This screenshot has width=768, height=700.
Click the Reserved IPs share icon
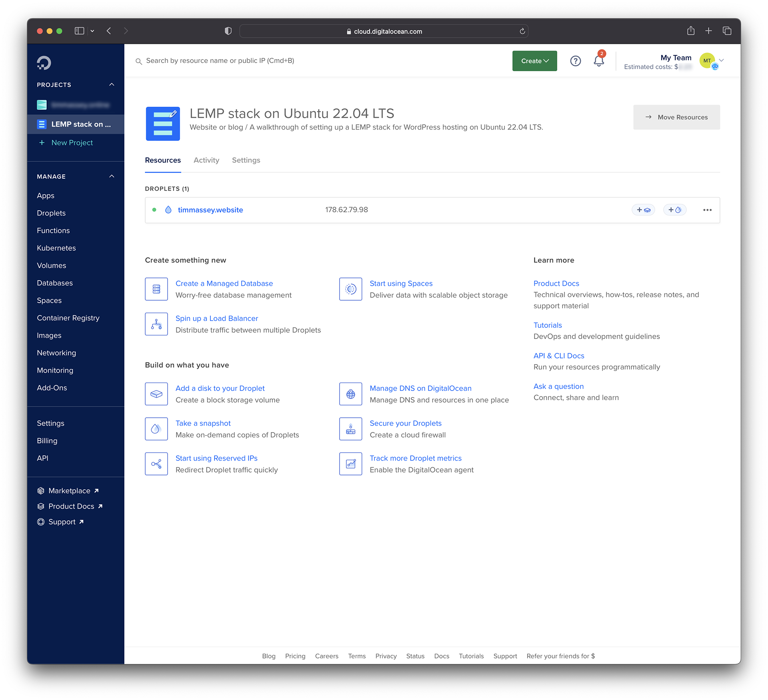(156, 464)
